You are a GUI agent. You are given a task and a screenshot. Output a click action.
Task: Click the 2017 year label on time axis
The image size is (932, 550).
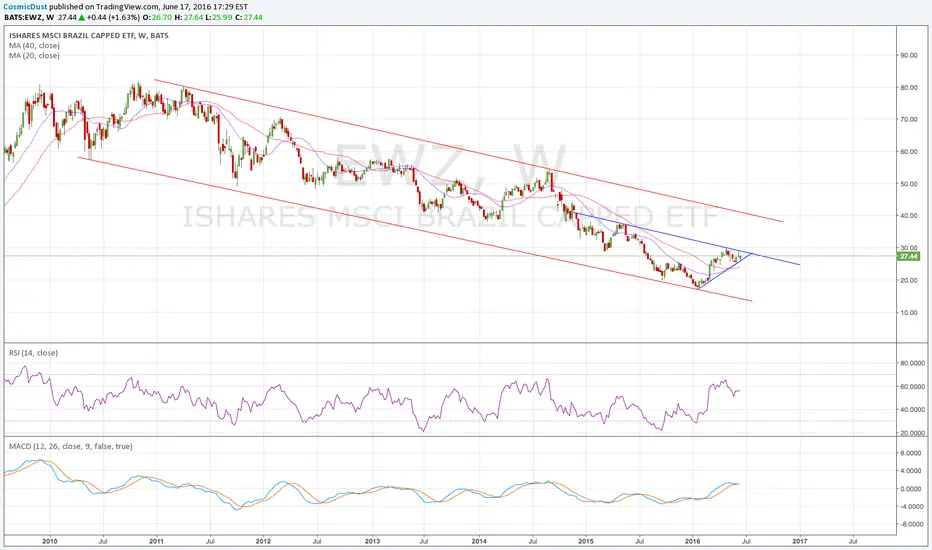pyautogui.click(x=800, y=542)
